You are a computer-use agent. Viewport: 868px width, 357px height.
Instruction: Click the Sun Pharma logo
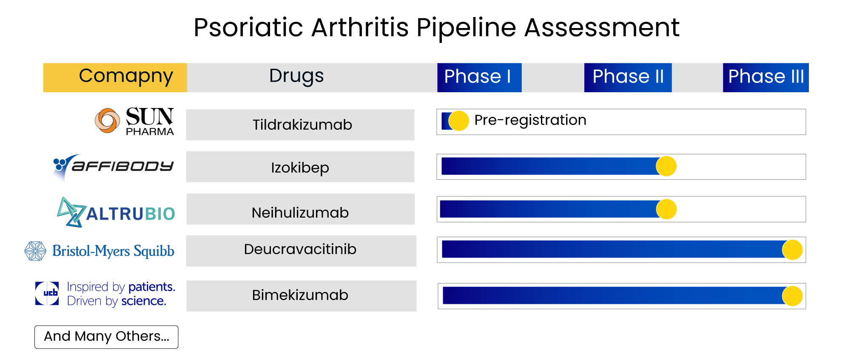pos(134,121)
